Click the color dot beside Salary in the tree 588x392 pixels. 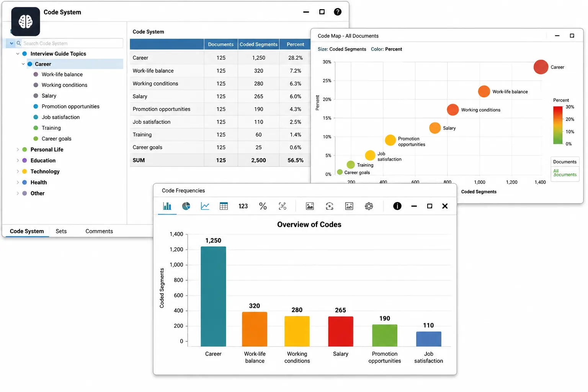click(36, 96)
